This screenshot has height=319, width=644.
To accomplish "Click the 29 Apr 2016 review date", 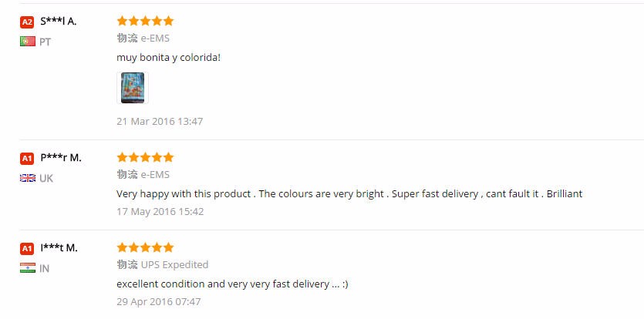I will pos(158,301).
